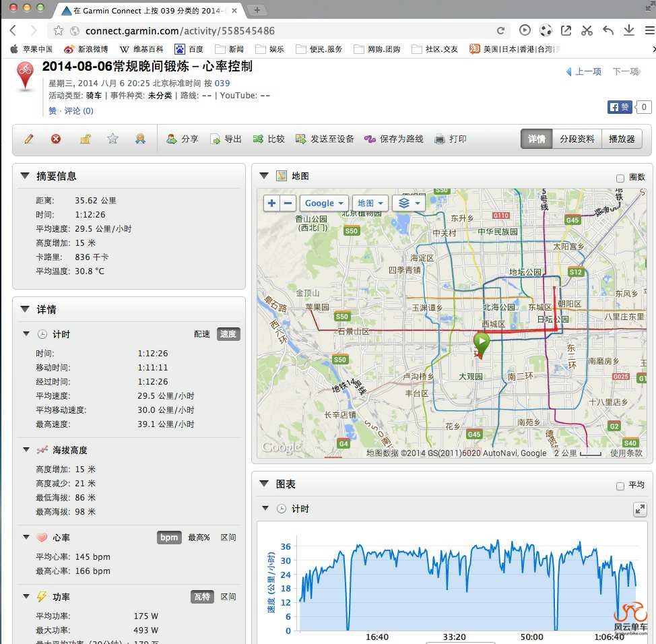This screenshot has width=656, height=644.
Task: Switch timing display to 配速
Action: 202,334
